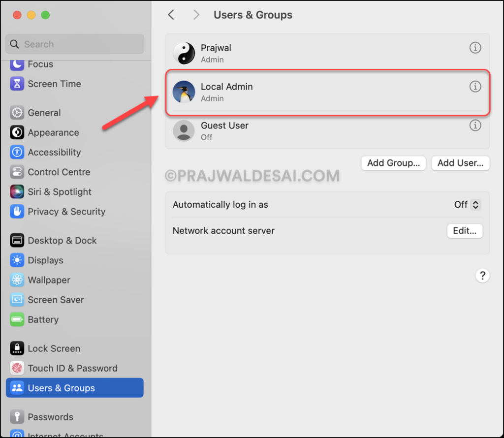The height and width of the screenshot is (438, 504).
Task: Click Prajwal's yin-yang profile picture
Action: [184, 53]
